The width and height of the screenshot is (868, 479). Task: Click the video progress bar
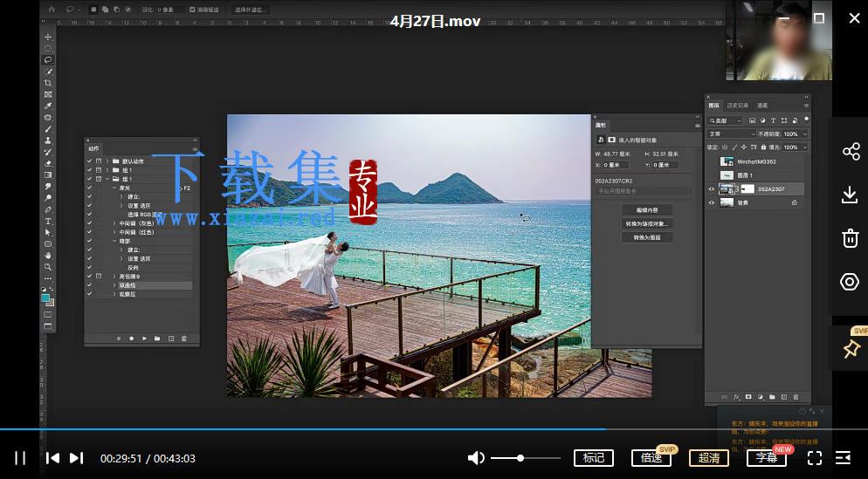(x=434, y=428)
